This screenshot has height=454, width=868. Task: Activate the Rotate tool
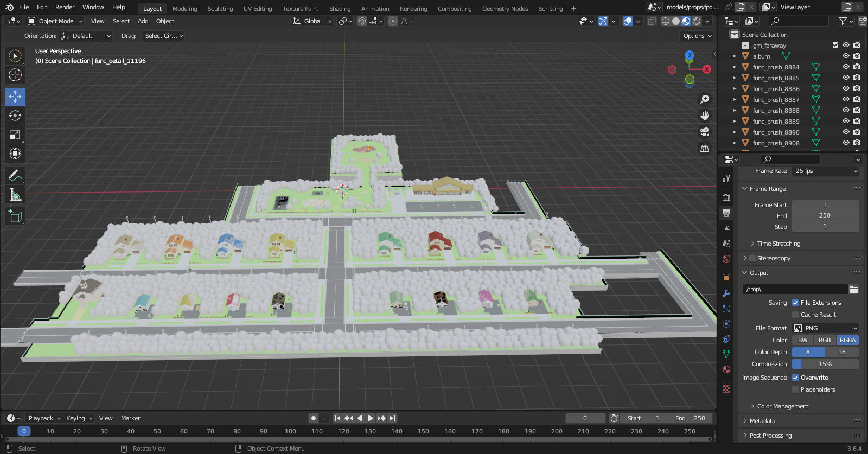coord(15,116)
